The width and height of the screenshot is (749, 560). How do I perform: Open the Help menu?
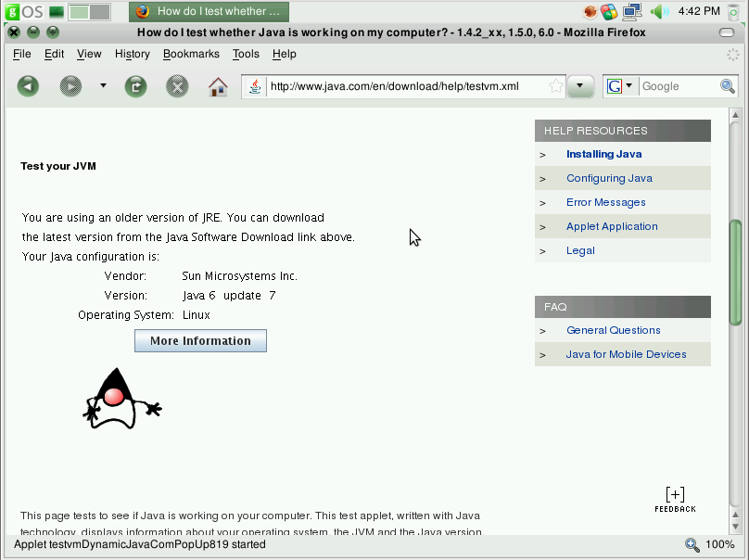285,54
